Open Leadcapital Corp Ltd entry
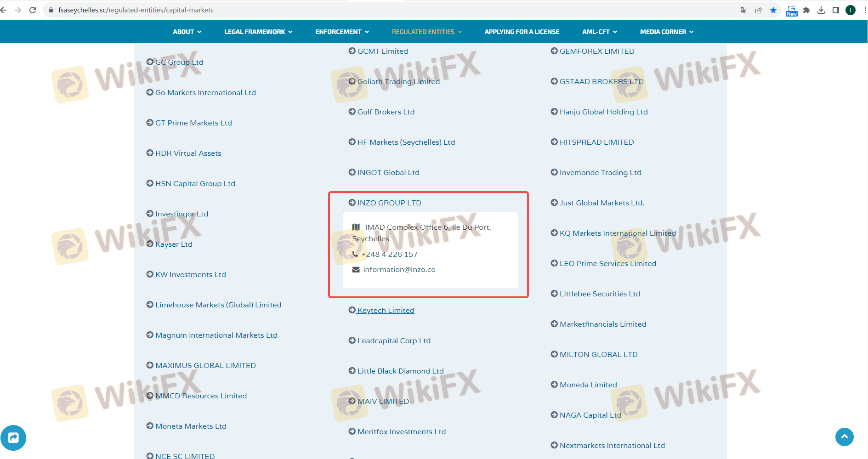The width and height of the screenshot is (868, 459). coord(394,340)
